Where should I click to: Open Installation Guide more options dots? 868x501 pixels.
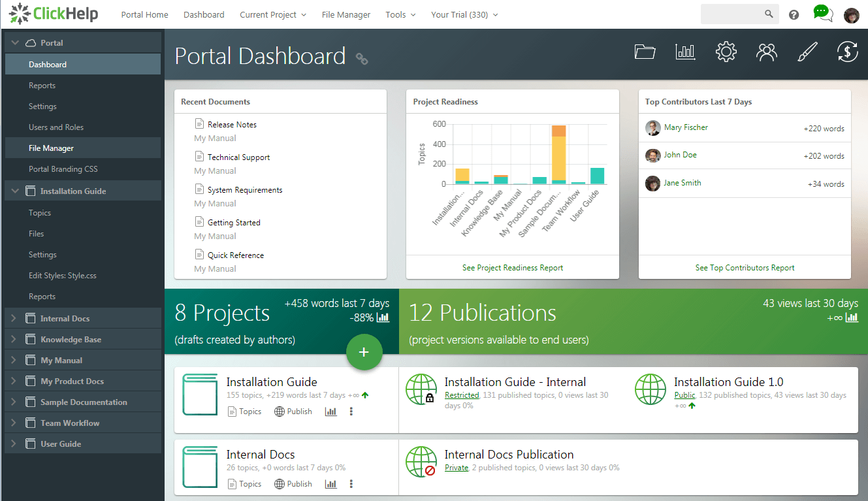pyautogui.click(x=351, y=412)
